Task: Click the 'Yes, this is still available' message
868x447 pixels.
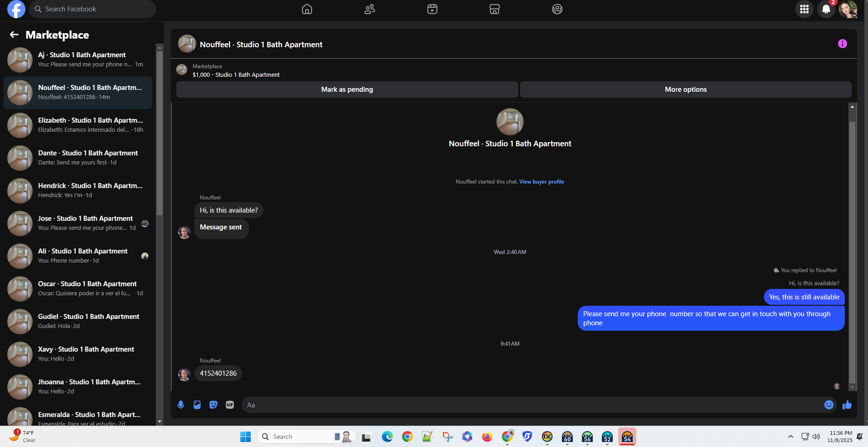Action: 804,297
